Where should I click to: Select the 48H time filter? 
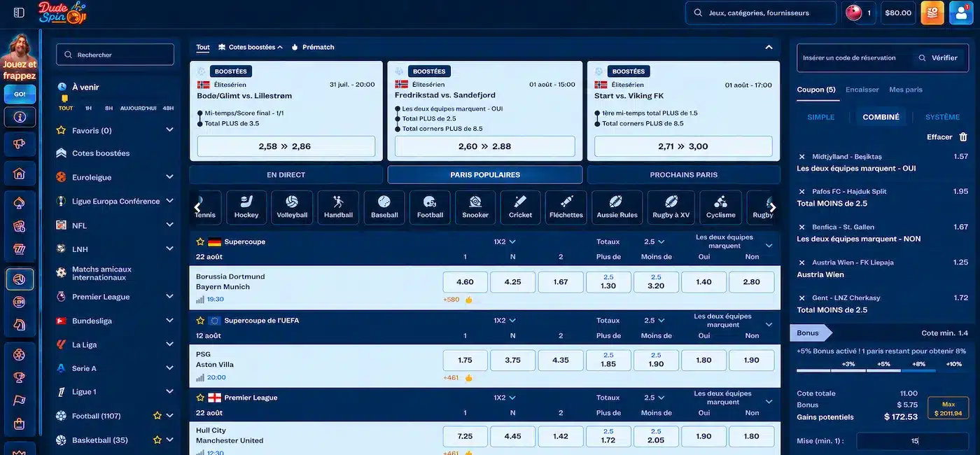[x=168, y=108]
